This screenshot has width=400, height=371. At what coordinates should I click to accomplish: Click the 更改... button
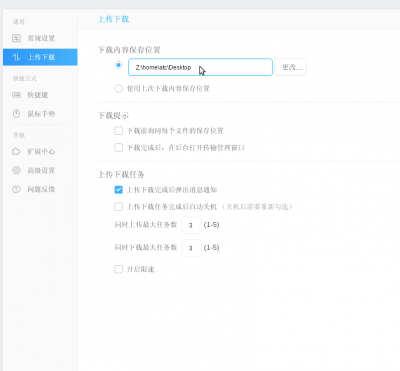coord(290,67)
